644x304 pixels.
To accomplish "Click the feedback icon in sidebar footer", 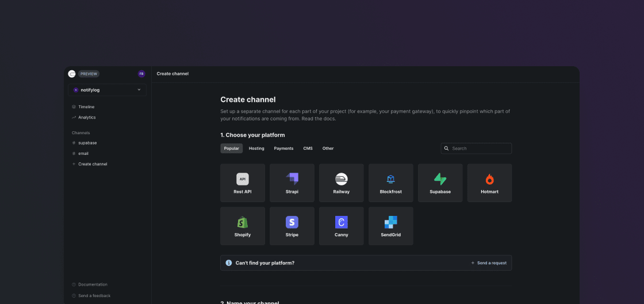I will (74, 296).
